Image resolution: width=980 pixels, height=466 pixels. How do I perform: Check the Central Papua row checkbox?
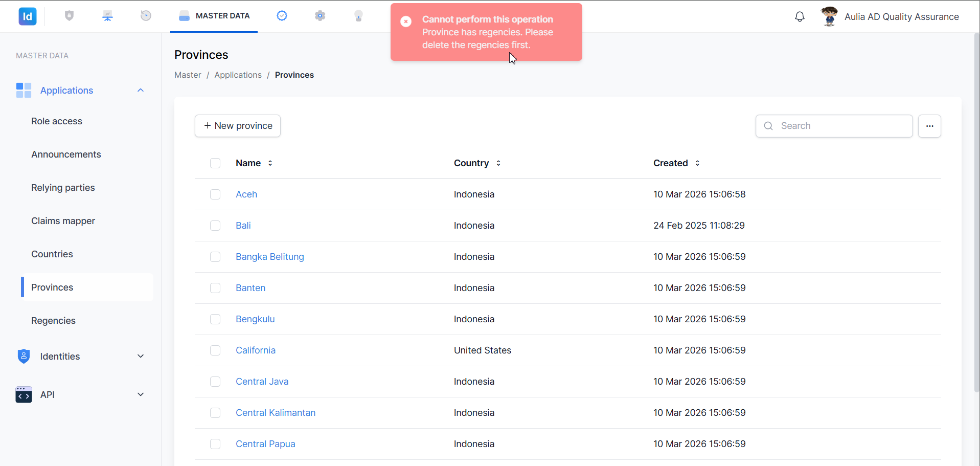pos(215,444)
